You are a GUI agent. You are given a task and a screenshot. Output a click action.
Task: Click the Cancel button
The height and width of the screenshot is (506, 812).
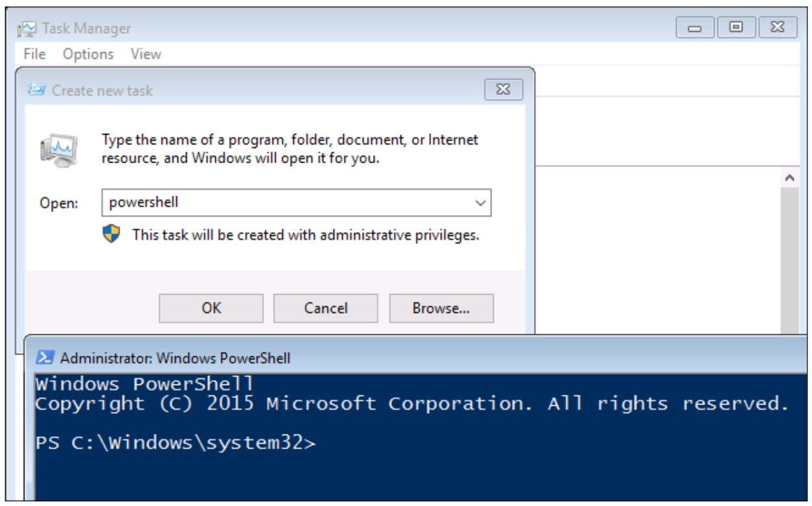point(325,308)
